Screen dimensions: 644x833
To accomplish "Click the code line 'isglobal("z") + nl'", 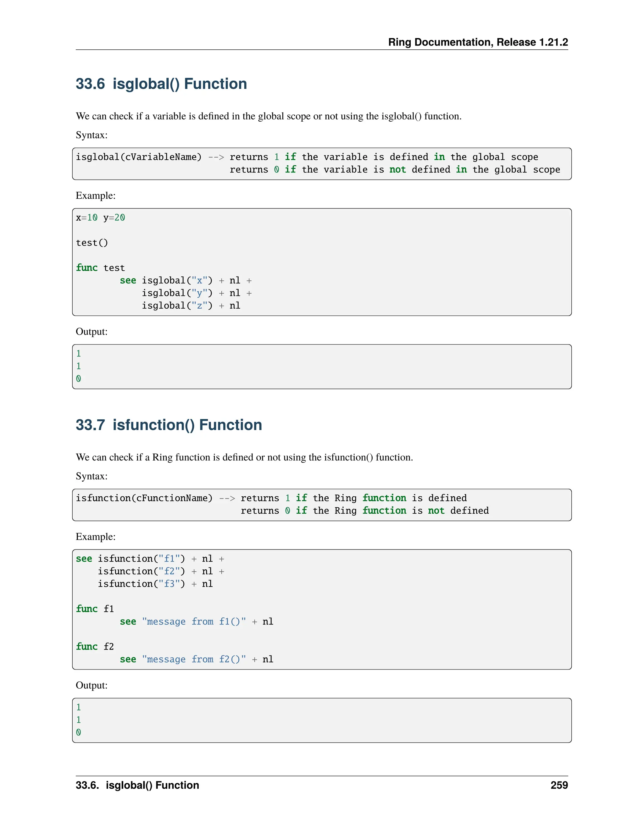I will click(191, 306).
